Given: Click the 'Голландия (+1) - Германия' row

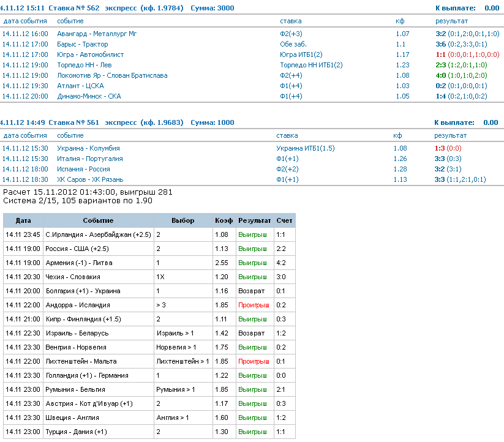Looking at the screenshot, I should click(149, 375).
